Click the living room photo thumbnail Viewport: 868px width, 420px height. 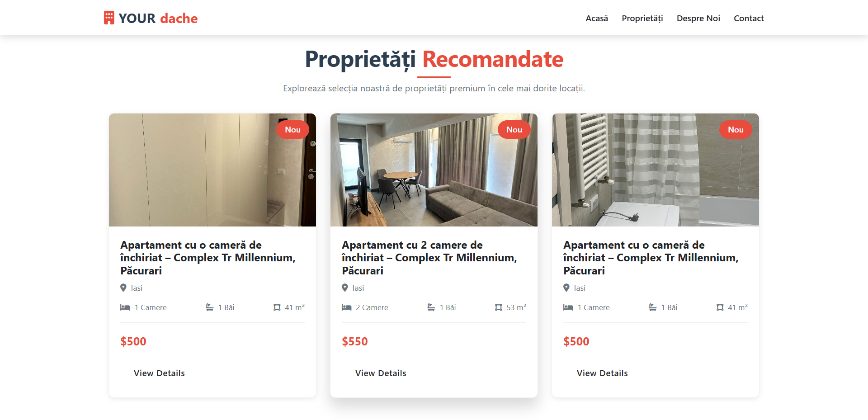pos(434,170)
